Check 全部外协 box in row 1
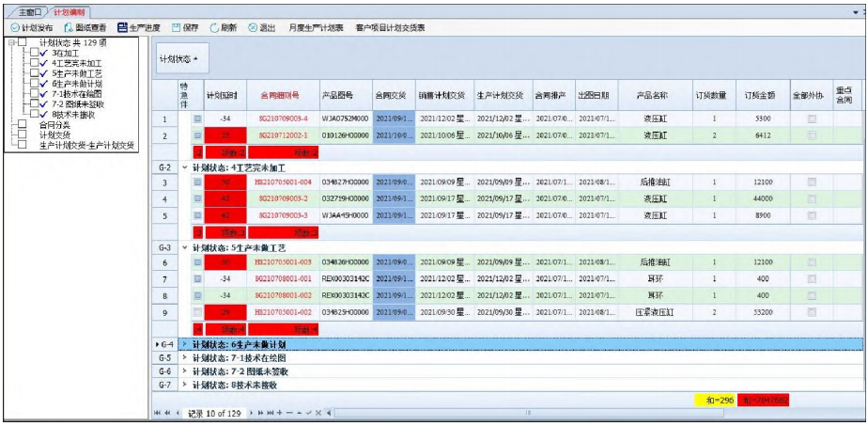Viewport: 868px width, 426px height. click(812, 119)
